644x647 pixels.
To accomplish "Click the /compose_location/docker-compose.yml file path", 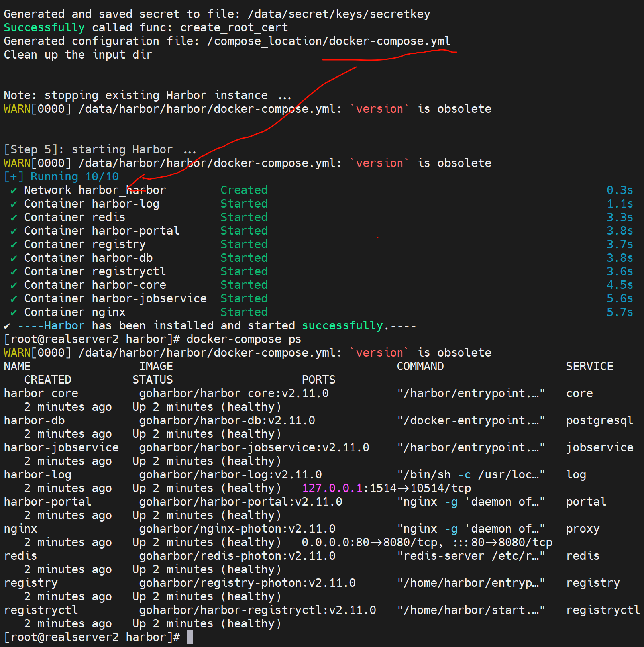I will [x=328, y=41].
